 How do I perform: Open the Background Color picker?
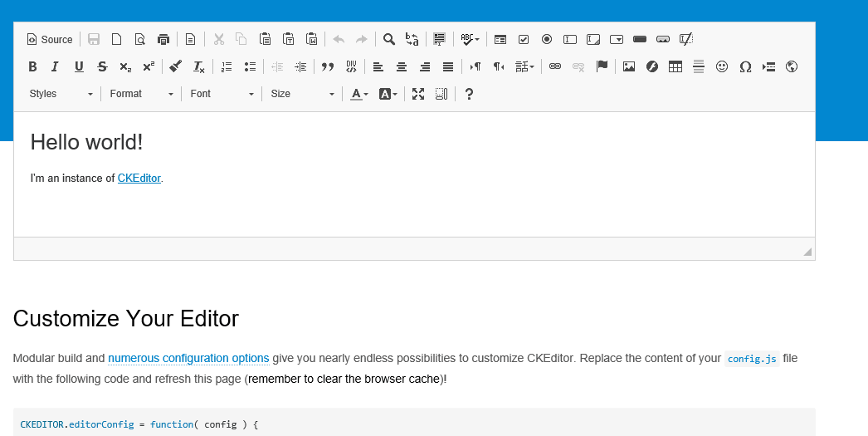tap(388, 94)
